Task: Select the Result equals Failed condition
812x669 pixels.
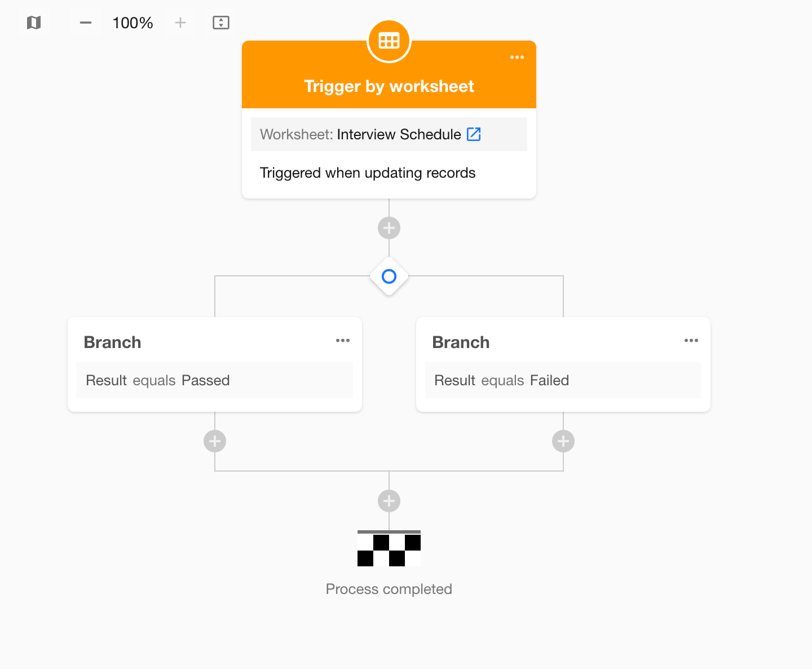Action: coord(563,380)
